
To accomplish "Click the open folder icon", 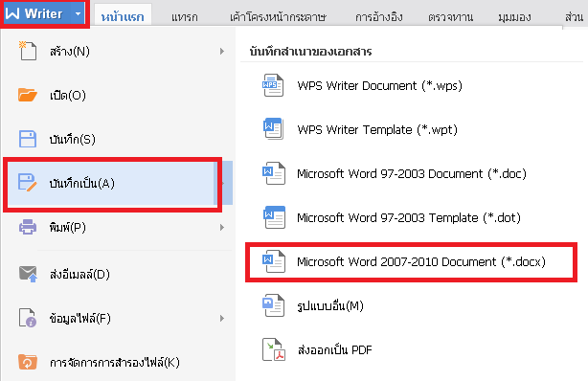I will coord(28,95).
